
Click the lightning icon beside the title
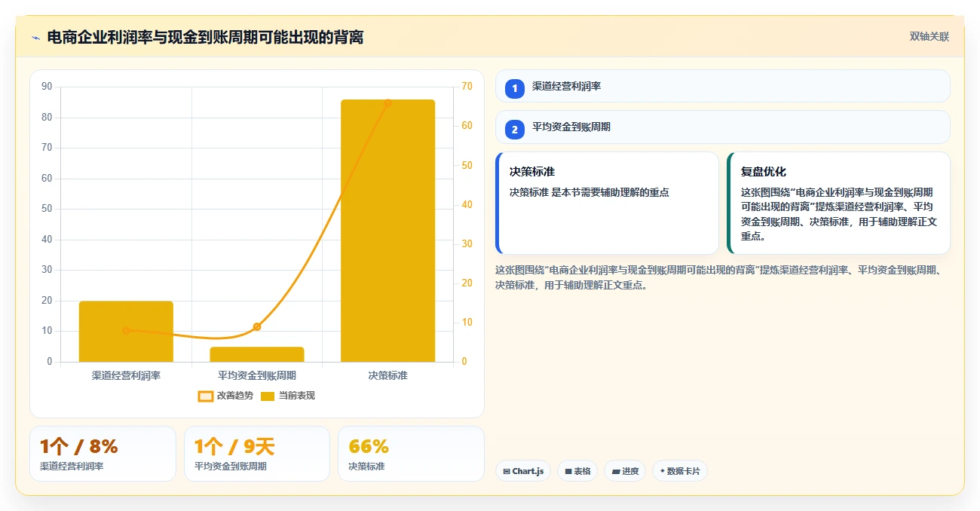35,37
